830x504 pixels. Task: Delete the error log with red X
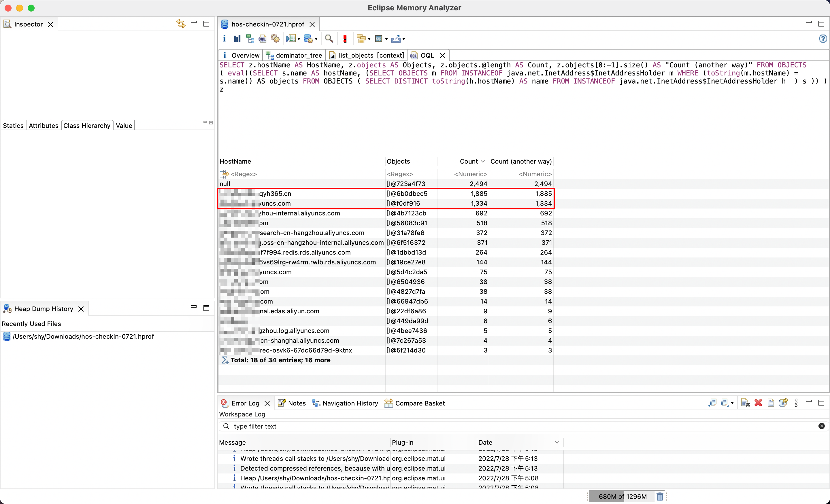point(758,403)
